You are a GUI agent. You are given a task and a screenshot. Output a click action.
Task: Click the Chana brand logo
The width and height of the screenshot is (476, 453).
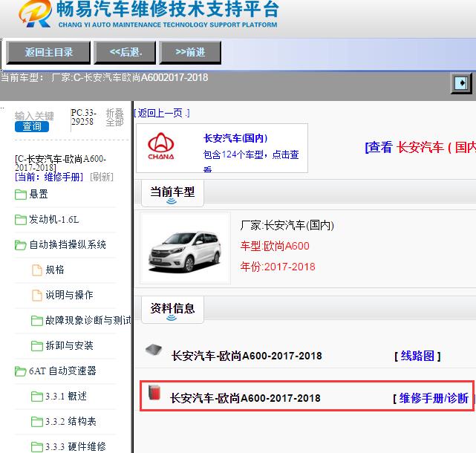[x=161, y=146]
